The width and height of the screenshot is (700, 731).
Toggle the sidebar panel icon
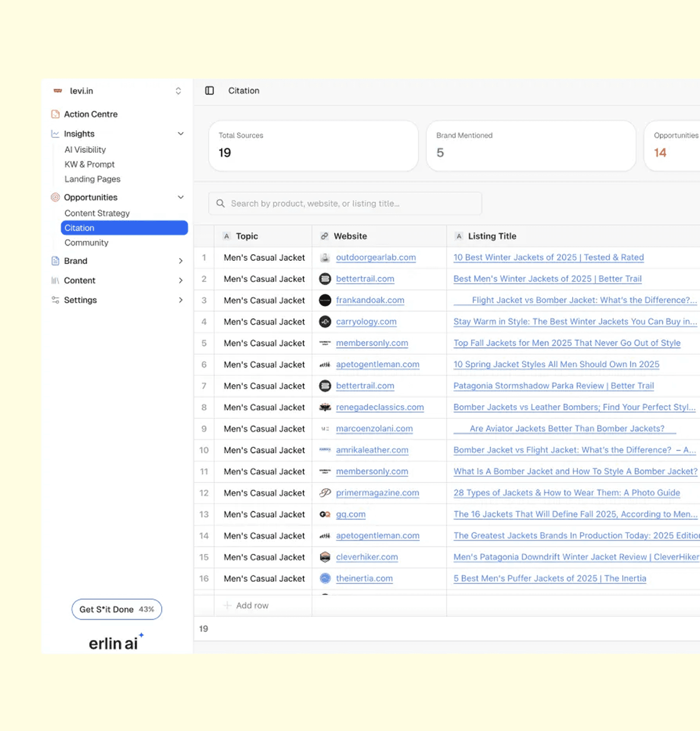[209, 91]
